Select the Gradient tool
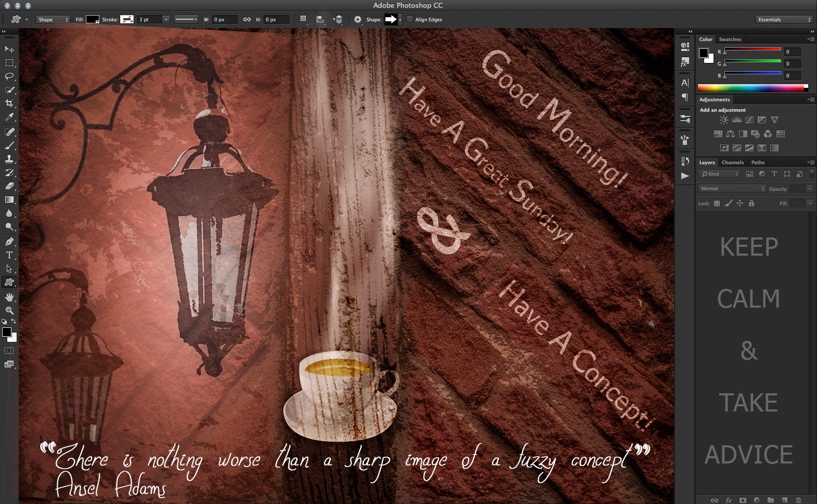The width and height of the screenshot is (817, 504). (x=9, y=200)
